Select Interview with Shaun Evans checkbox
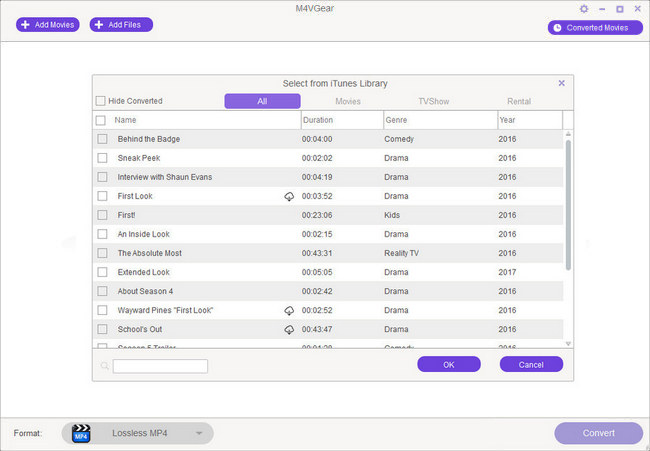Screen dimensions: 650x451 (102, 177)
